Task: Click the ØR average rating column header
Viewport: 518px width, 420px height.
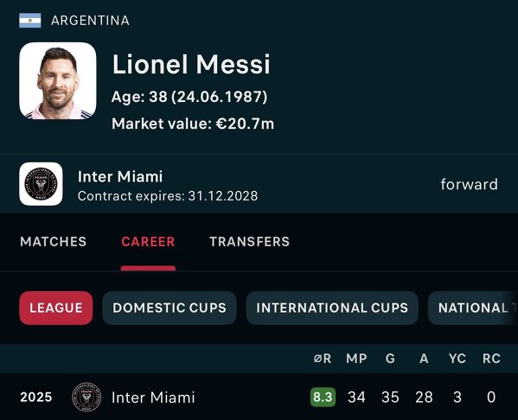Action: click(x=323, y=359)
